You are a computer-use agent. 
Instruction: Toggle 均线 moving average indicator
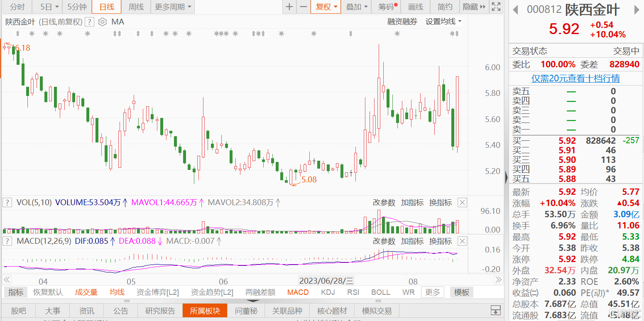coord(117,292)
